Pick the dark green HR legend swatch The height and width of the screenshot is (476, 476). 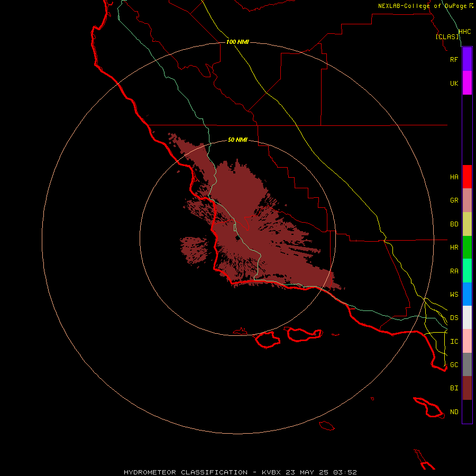(x=467, y=248)
